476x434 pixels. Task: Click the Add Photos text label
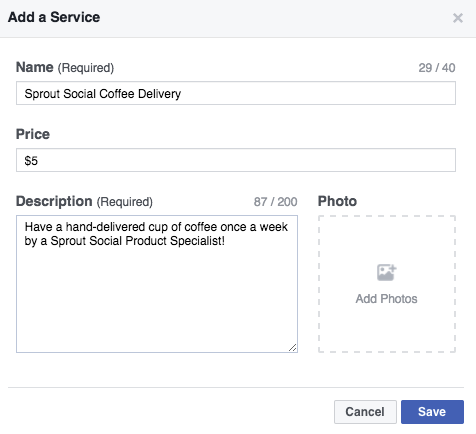tap(386, 299)
